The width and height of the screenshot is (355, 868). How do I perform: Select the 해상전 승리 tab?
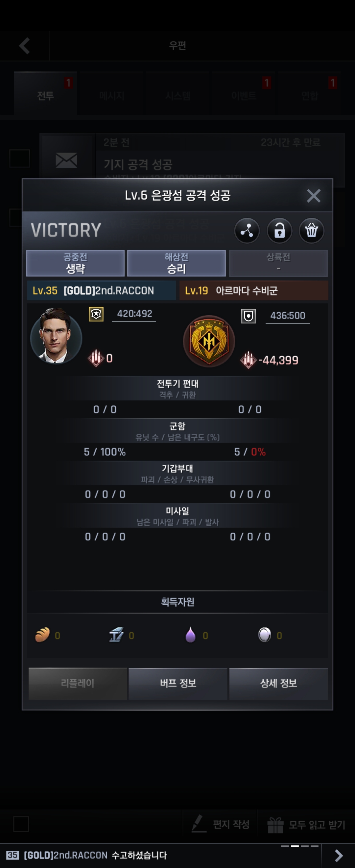coord(177,263)
